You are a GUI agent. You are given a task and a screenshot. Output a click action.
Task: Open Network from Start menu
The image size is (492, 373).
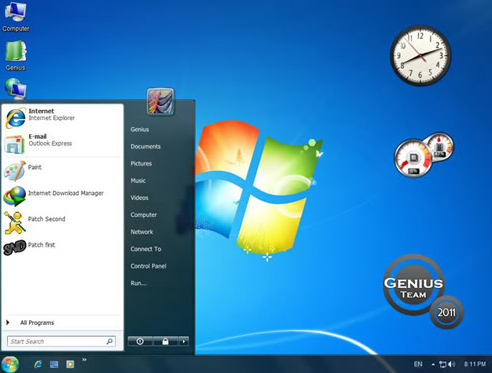[142, 232]
